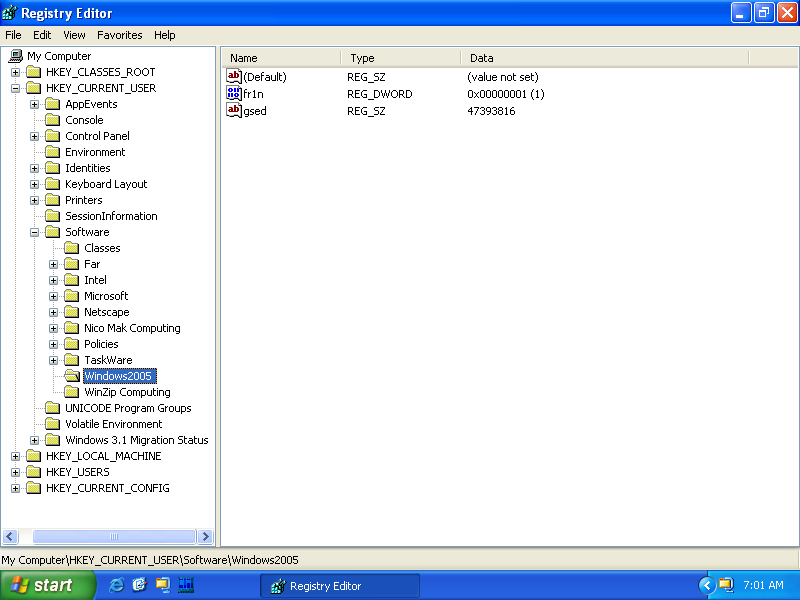Show hidden system tray icons chevron

[x=707, y=585]
